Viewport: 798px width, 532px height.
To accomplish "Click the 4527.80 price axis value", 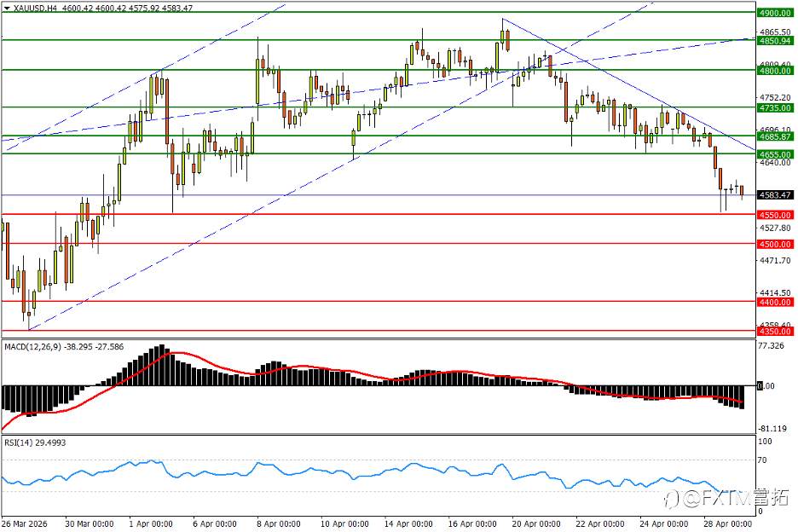I will click(775, 228).
